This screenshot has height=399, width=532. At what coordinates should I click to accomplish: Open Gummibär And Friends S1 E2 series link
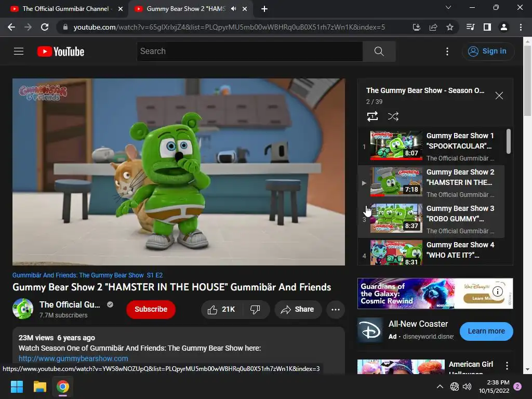tap(87, 275)
